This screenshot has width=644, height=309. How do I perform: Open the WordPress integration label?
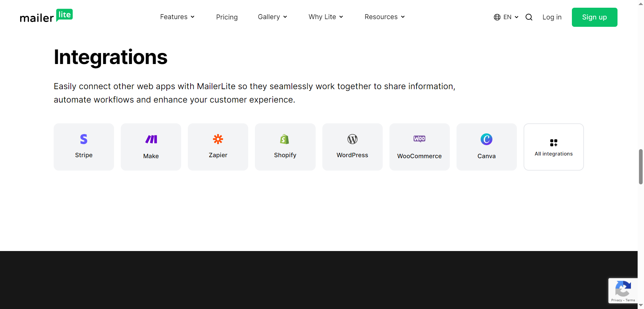pos(353,155)
